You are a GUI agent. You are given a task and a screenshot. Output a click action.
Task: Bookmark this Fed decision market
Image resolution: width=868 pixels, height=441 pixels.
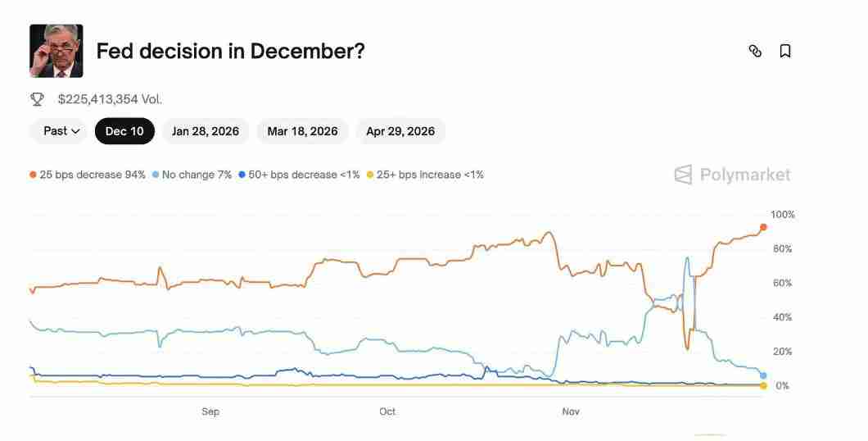(784, 51)
